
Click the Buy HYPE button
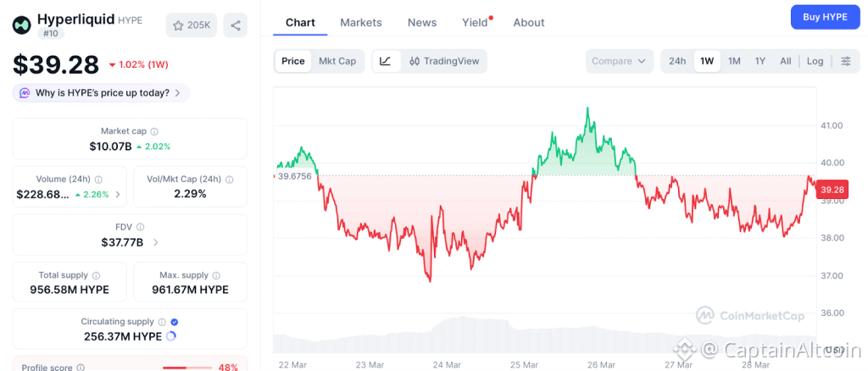click(x=824, y=17)
